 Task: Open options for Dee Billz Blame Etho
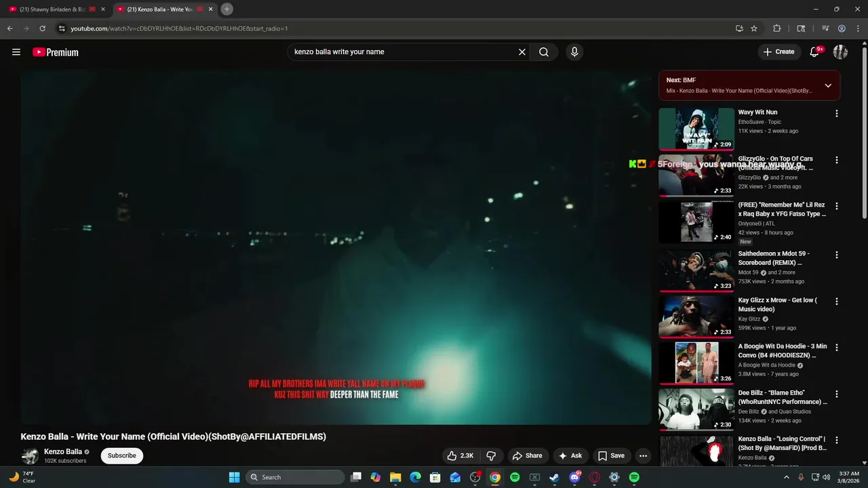pyautogui.click(x=836, y=394)
